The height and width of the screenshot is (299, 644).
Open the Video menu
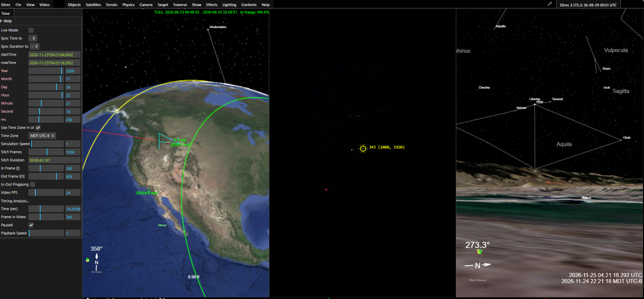tap(44, 5)
